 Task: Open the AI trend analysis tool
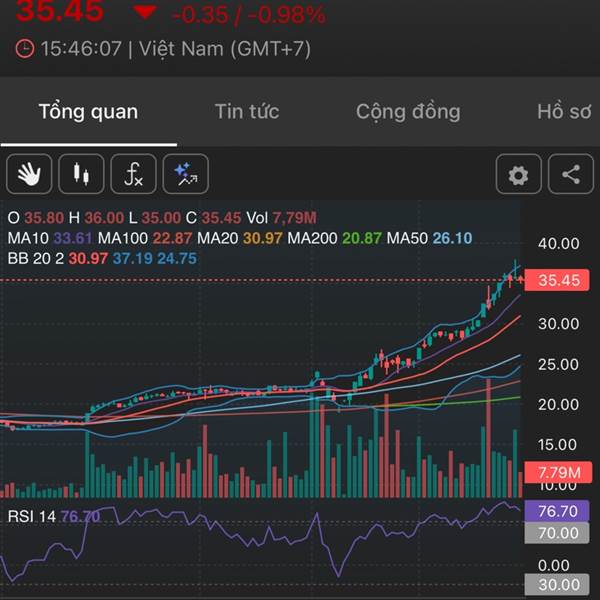[x=186, y=174]
